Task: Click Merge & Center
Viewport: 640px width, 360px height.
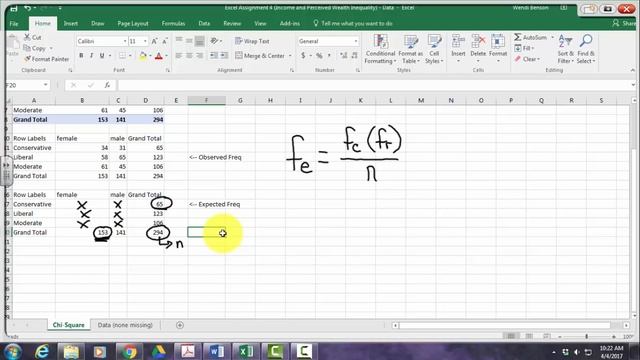Action: (260, 56)
